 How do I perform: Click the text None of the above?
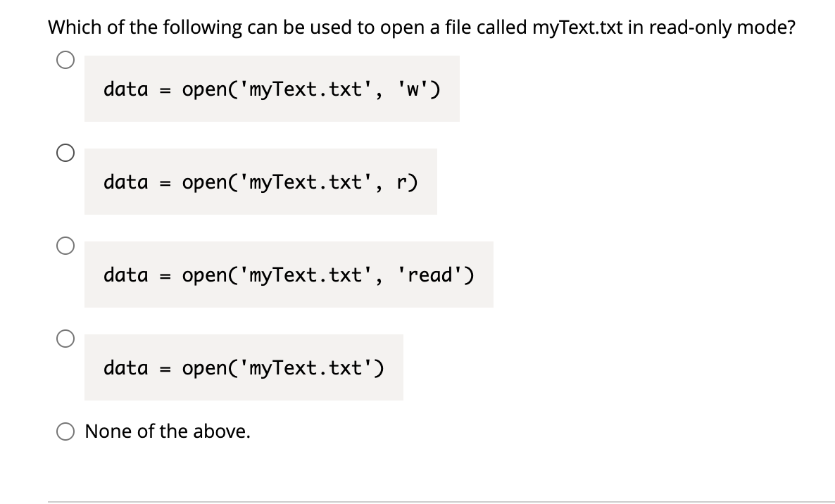167,431
